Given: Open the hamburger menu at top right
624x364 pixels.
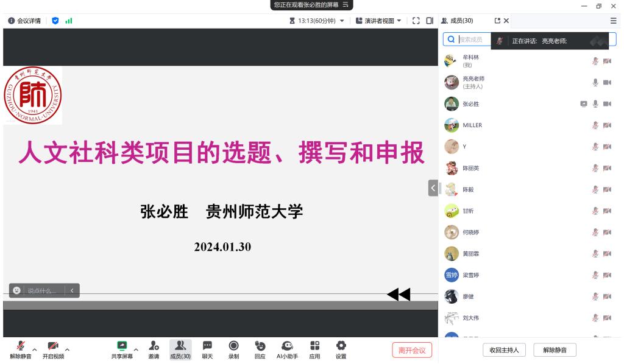Looking at the screenshot, I should tap(613, 21).
